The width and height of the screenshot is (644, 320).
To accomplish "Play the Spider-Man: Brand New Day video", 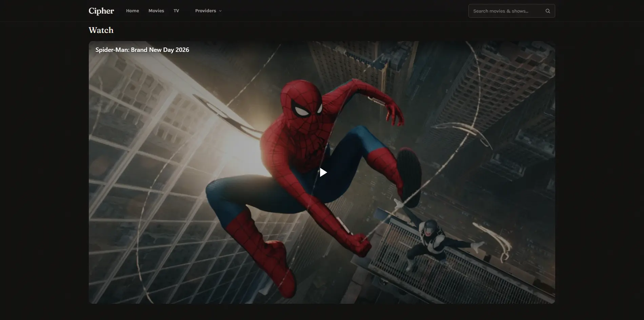I will pyautogui.click(x=323, y=172).
